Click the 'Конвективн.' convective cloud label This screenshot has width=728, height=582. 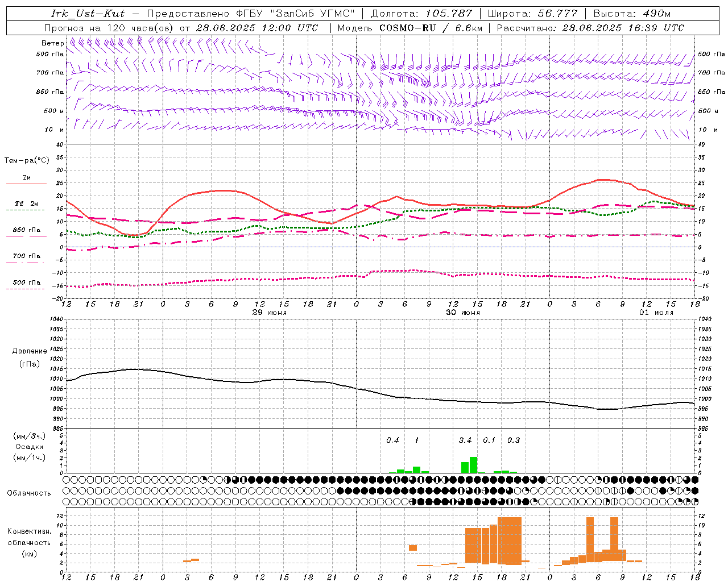(30, 531)
